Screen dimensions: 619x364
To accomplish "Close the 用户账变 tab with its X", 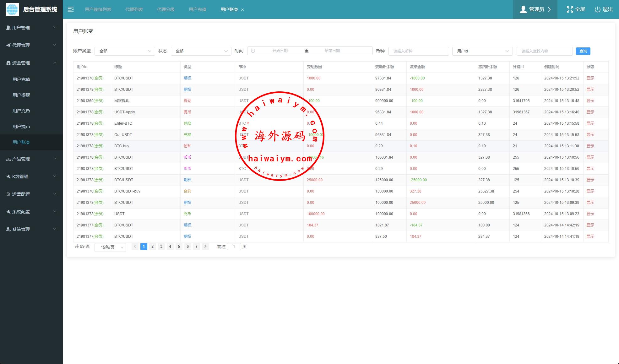I will (x=242, y=10).
